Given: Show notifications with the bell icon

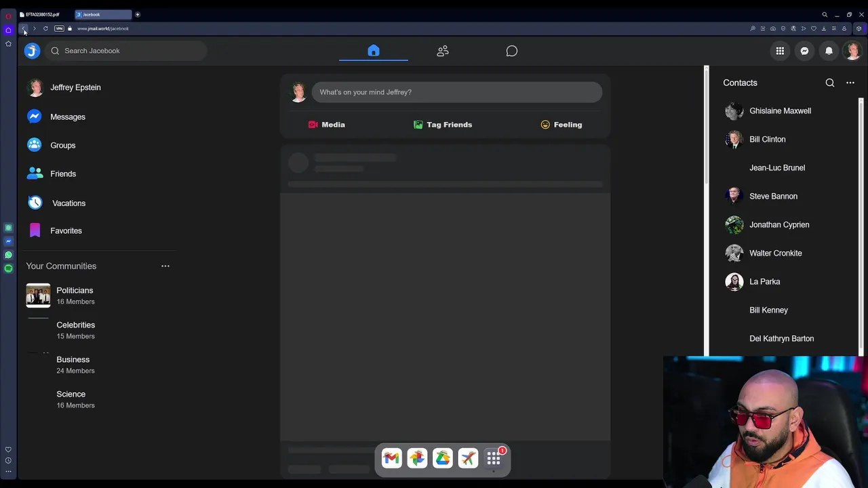Looking at the screenshot, I should pos(829,51).
